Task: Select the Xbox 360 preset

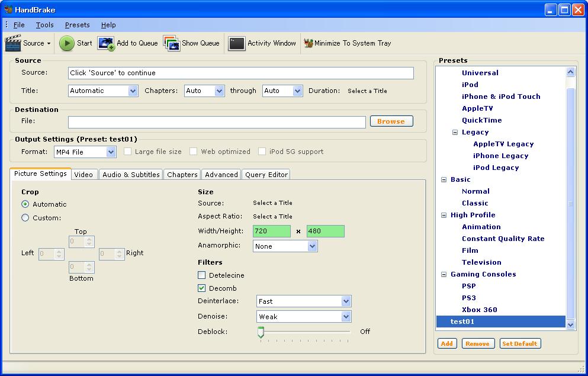Action: pyautogui.click(x=480, y=310)
